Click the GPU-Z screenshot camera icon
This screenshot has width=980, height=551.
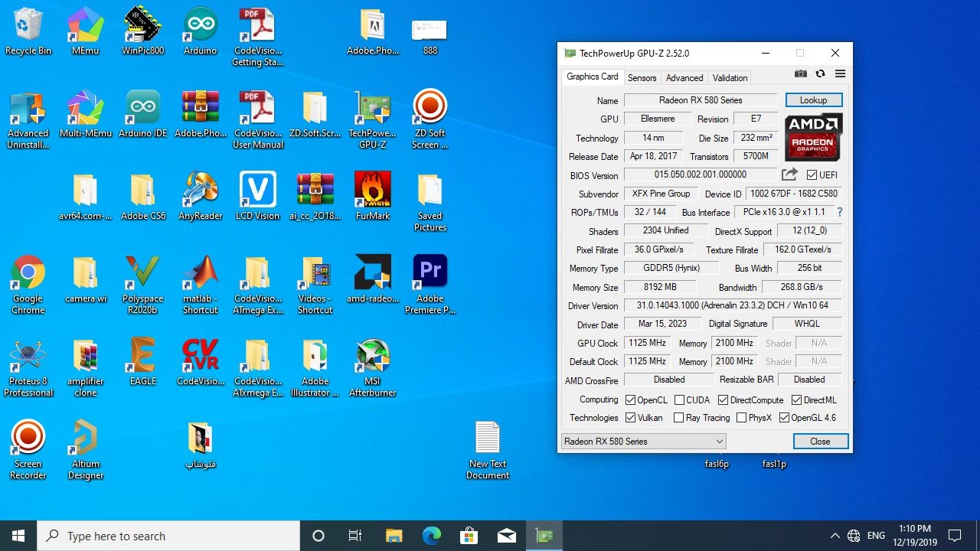point(800,74)
